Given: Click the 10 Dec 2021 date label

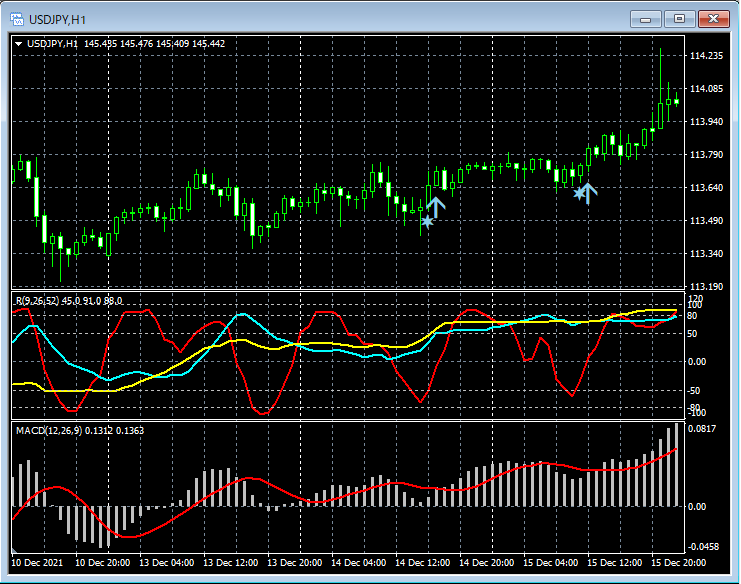Looking at the screenshot, I should pos(37,563).
